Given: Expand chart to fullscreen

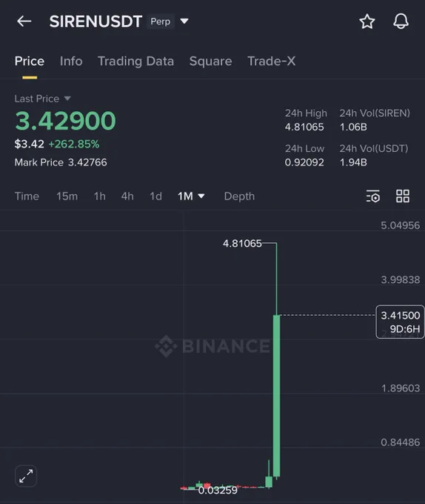Looking at the screenshot, I should [26, 476].
